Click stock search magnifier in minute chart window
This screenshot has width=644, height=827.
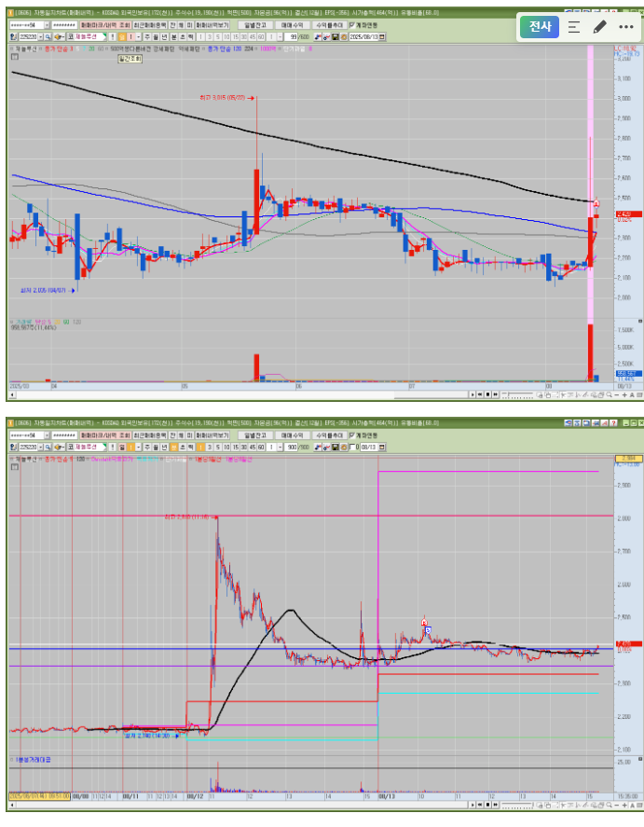[x=48, y=447]
